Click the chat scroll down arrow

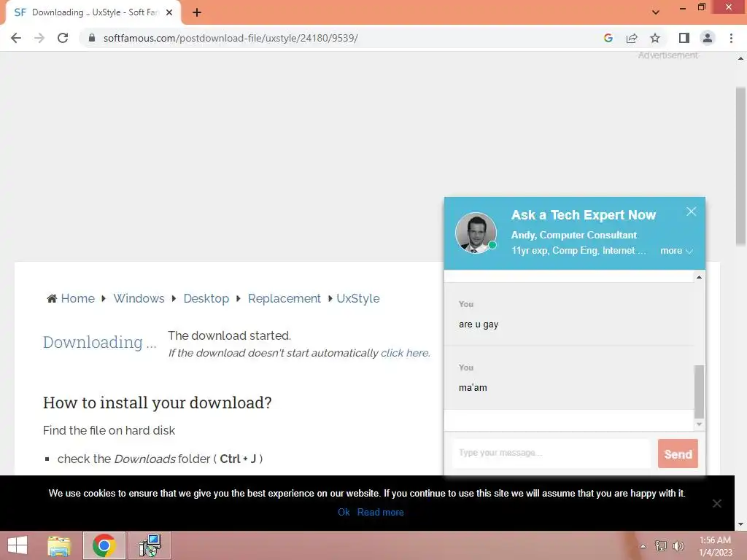699,424
